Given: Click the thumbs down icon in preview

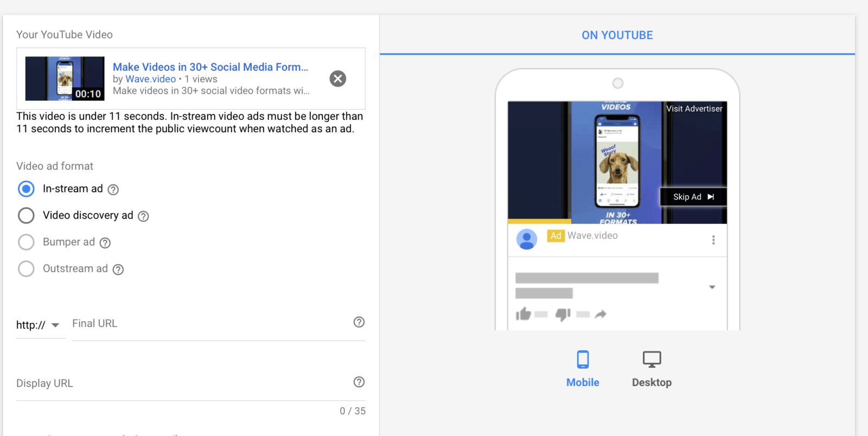Looking at the screenshot, I should [x=563, y=314].
